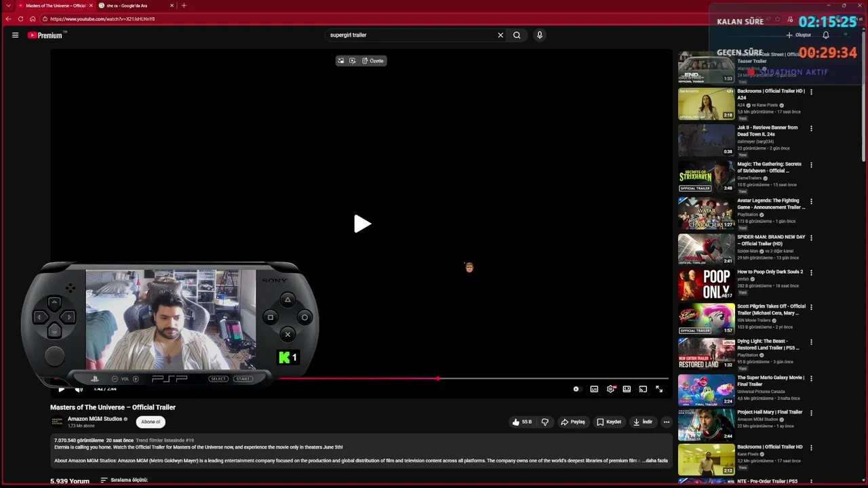Select the Masters of The Universe browser tab
This screenshot has height=488, width=868.
pyautogui.click(x=55, y=5)
